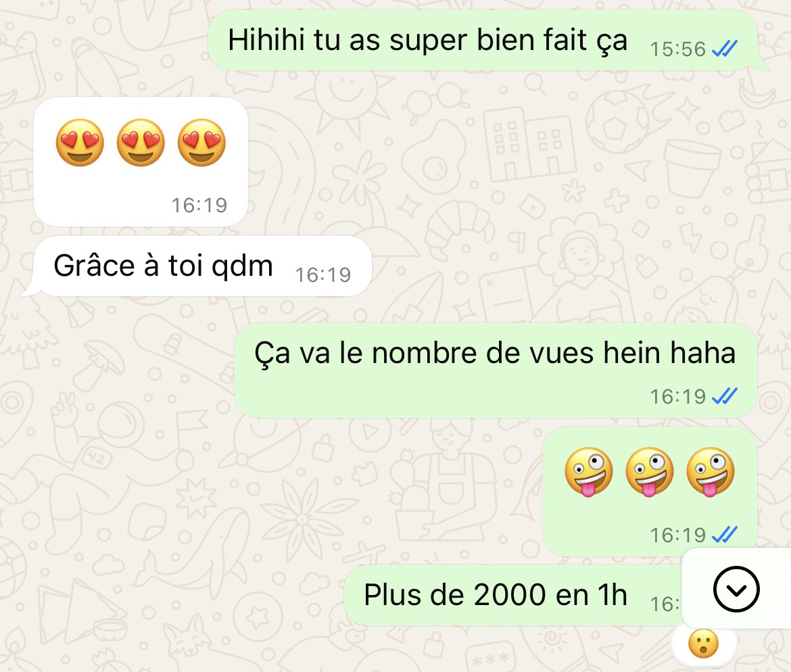The width and height of the screenshot is (791, 672).
Task: Tap the scroll-to-bottom chevron button
Action: tap(736, 589)
